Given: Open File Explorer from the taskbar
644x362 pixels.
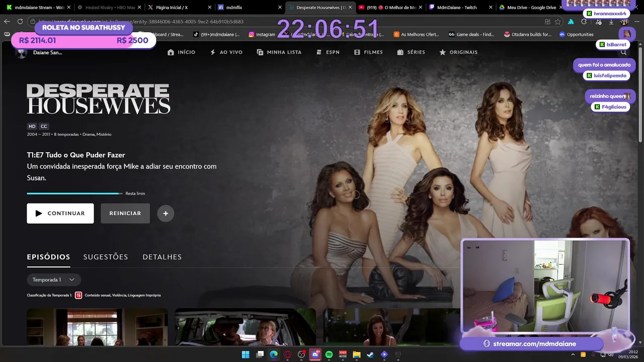Looking at the screenshot, I should pos(357,354).
